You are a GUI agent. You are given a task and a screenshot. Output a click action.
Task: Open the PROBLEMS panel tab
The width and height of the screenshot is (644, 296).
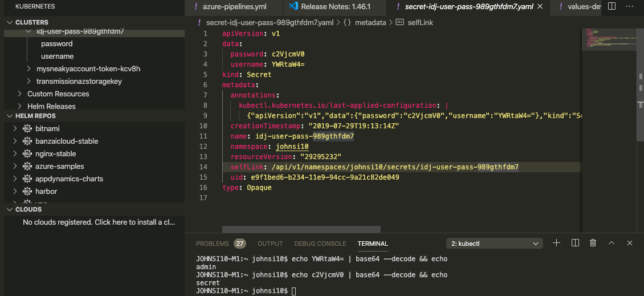pos(213,244)
